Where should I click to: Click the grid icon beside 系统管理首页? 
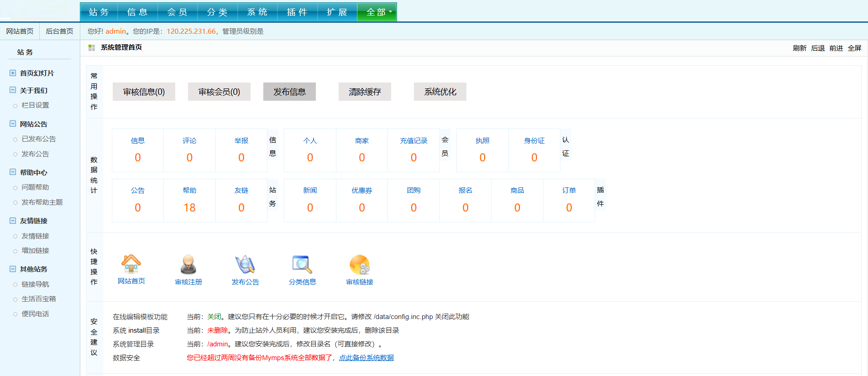tap(92, 48)
